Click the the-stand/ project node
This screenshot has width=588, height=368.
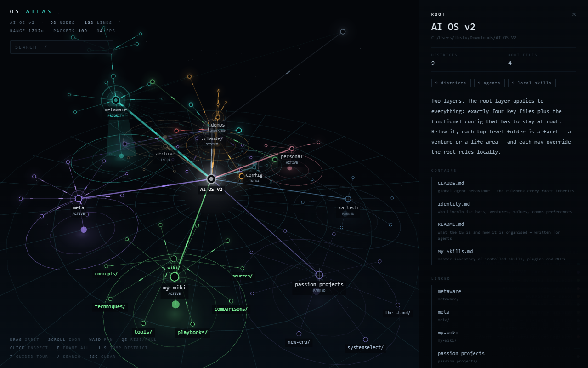tap(398, 305)
